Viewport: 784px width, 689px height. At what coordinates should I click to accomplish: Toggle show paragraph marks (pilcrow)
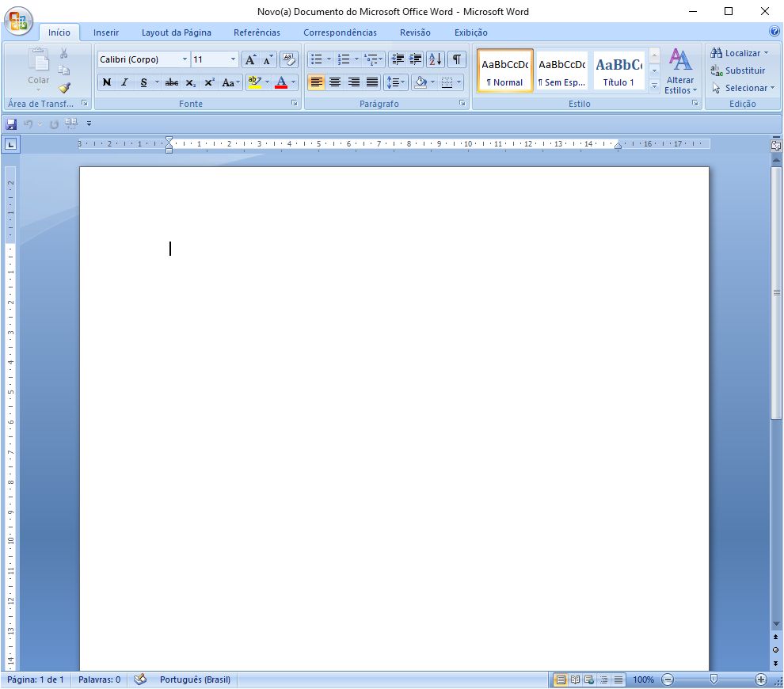coord(456,59)
